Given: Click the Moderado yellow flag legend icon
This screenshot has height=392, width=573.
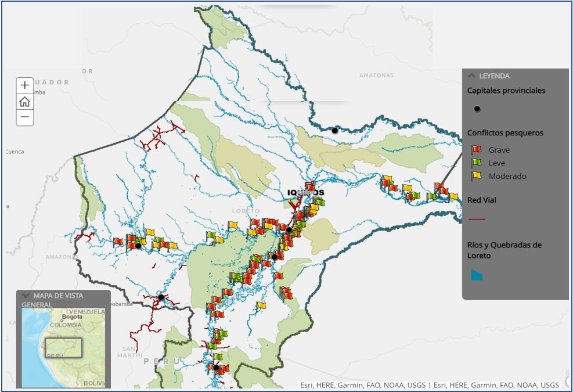Looking at the screenshot, I should tap(477, 176).
